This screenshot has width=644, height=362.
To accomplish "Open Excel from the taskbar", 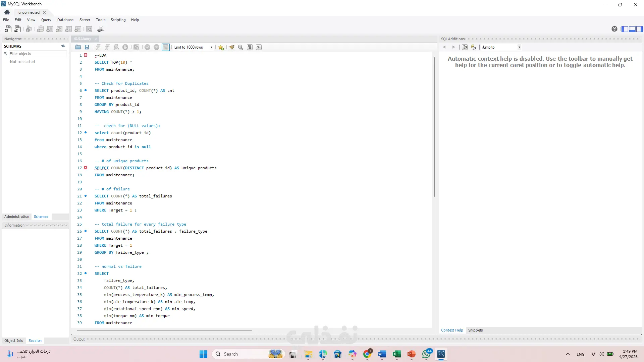I will click(x=396, y=354).
